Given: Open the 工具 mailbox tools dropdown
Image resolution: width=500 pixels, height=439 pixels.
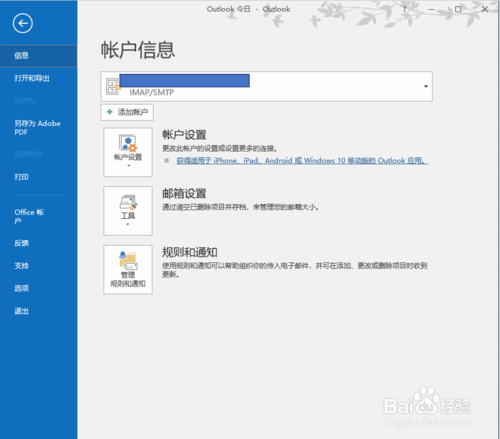Looking at the screenshot, I should 128,211.
